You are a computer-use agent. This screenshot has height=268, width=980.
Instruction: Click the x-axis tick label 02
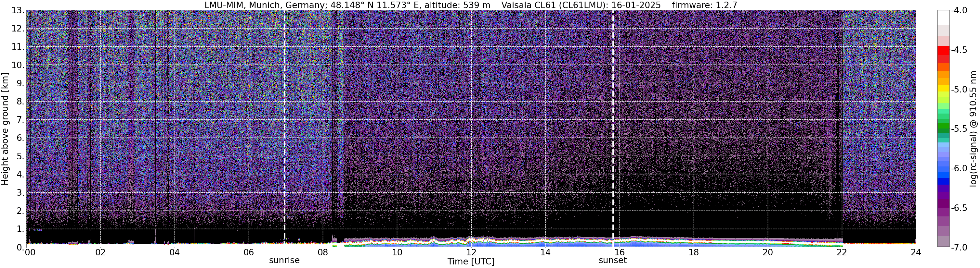click(x=100, y=252)
